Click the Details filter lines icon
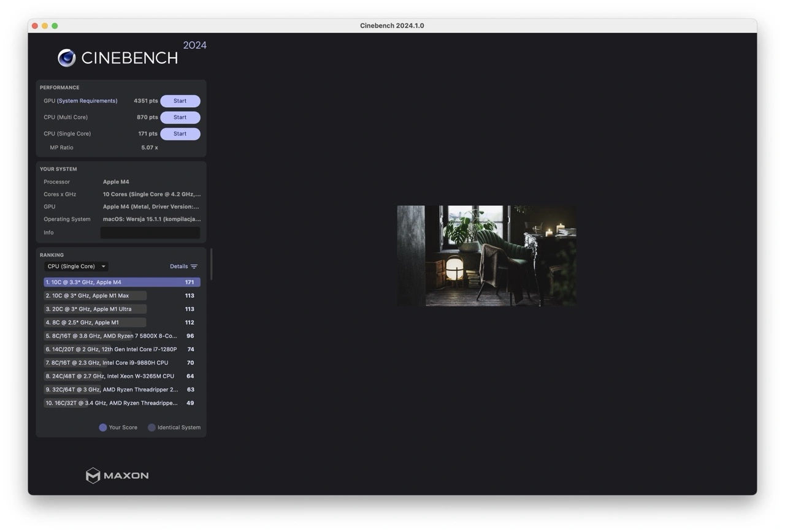 194,267
